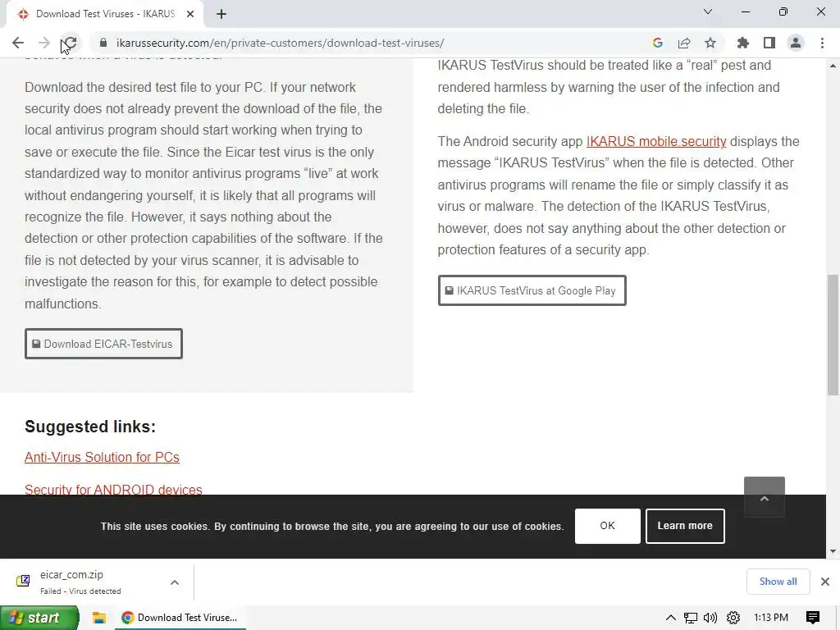Download the EICAR-Testvirus file
This screenshot has width=840, height=630.
click(x=103, y=344)
